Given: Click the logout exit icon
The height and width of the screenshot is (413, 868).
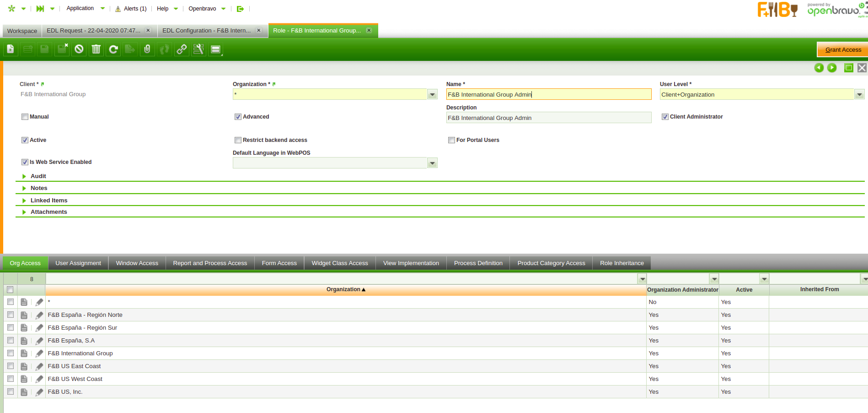Looking at the screenshot, I should point(240,9).
